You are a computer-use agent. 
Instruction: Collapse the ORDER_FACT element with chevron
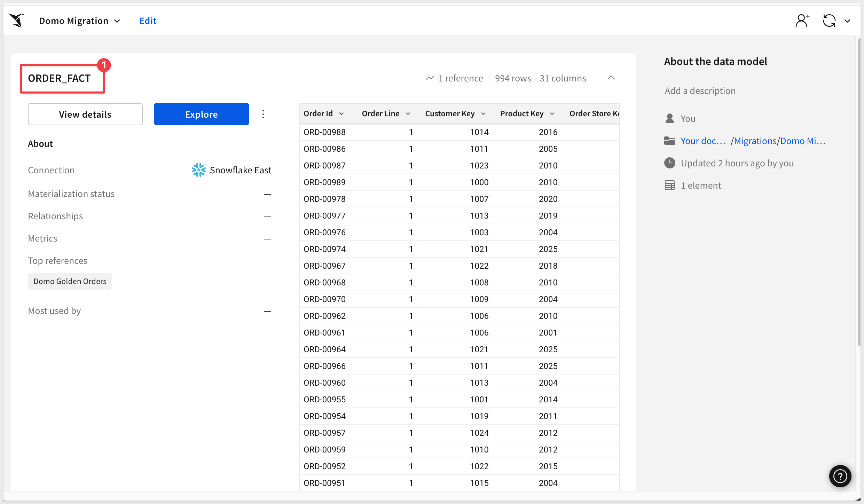point(611,78)
